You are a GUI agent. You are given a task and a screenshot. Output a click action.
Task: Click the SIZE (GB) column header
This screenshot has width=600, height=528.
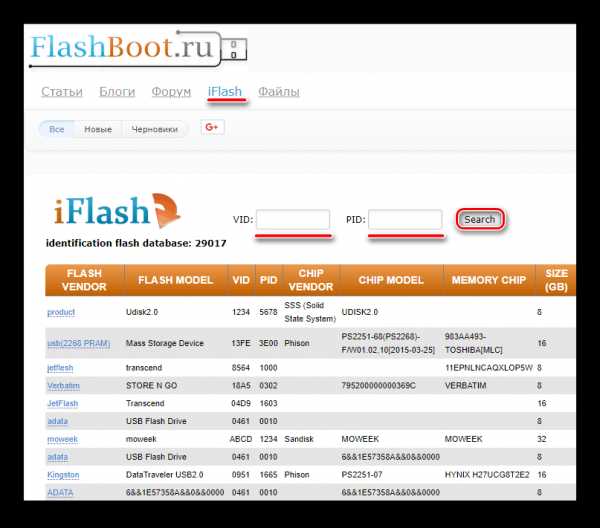[x=556, y=280]
